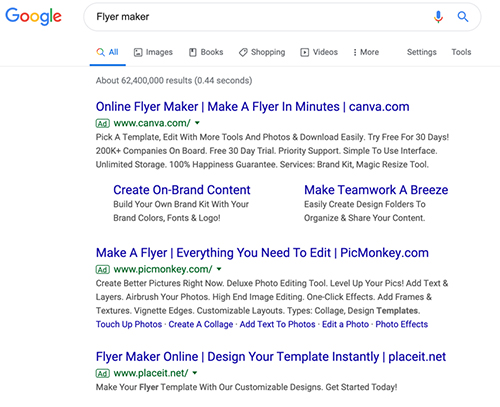Open the Create On-Brand Content sitelink

pos(182,190)
